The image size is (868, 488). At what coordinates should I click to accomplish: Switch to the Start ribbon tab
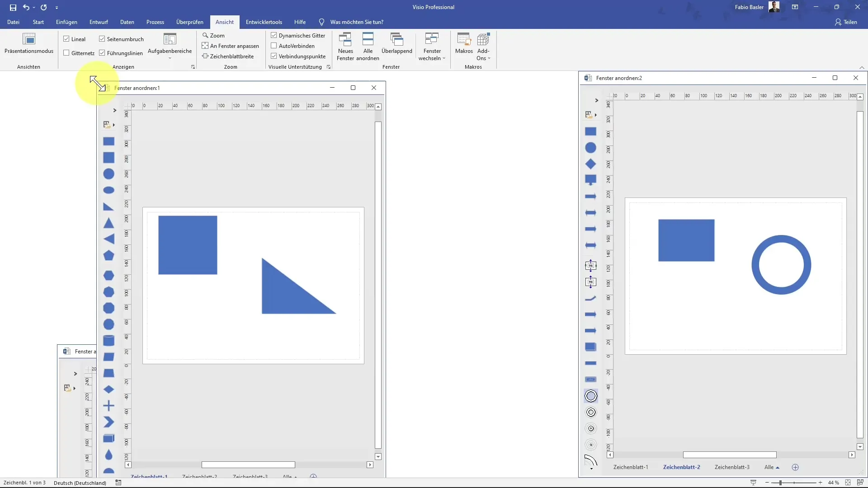[38, 22]
